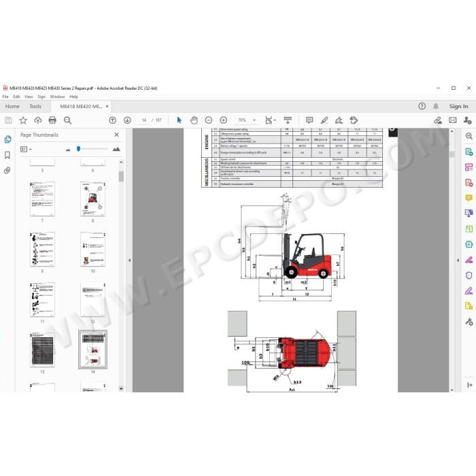Viewport: 476px width, 476px height.
Task: Open the Attachments paperclip pane
Action: (x=7, y=170)
